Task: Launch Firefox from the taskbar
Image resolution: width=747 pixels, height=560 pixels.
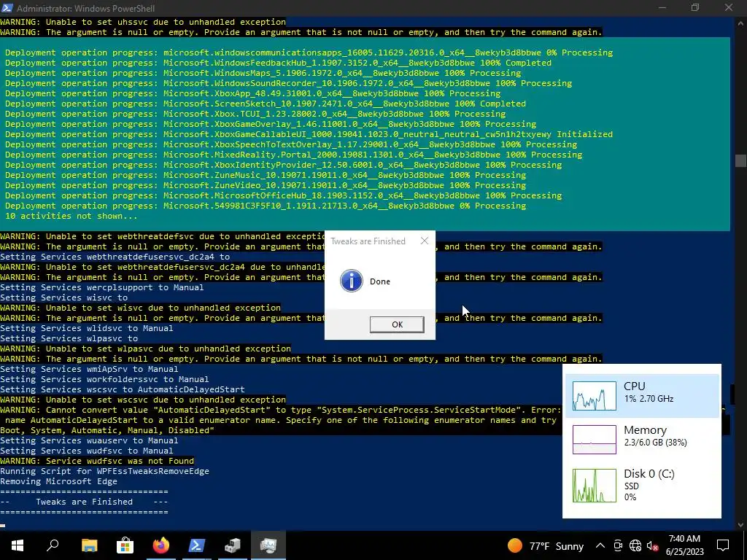Action: tap(161, 545)
